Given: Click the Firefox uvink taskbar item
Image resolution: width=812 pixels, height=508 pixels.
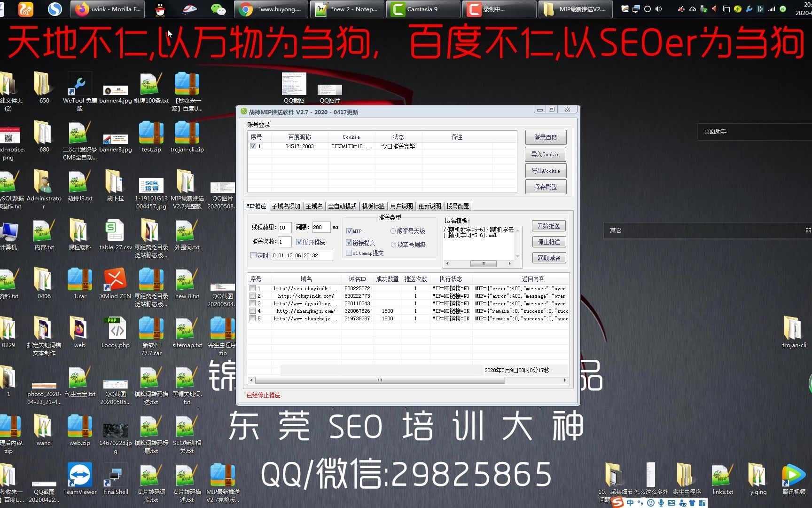Looking at the screenshot, I should [x=108, y=9].
